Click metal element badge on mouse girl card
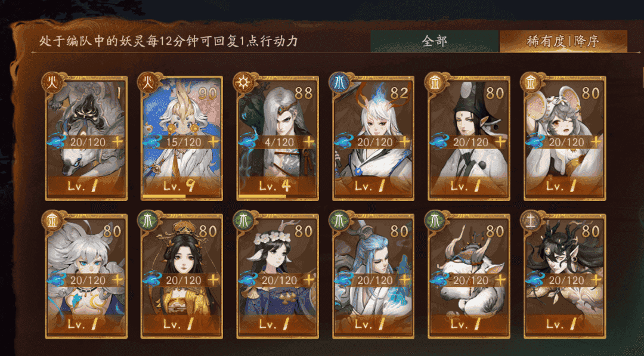The width and height of the screenshot is (644, 356). point(531,83)
